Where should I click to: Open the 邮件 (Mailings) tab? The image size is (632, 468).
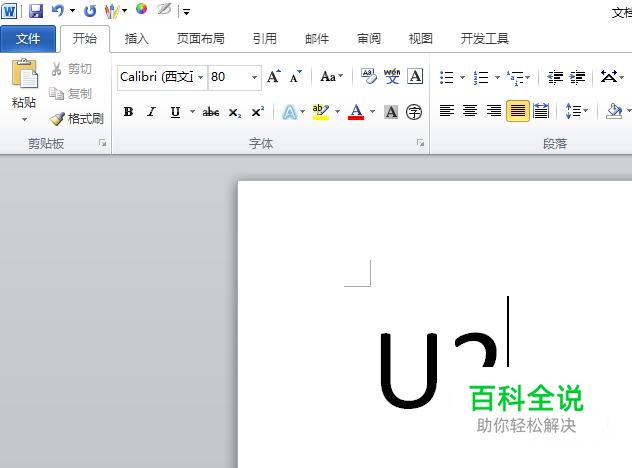click(317, 39)
